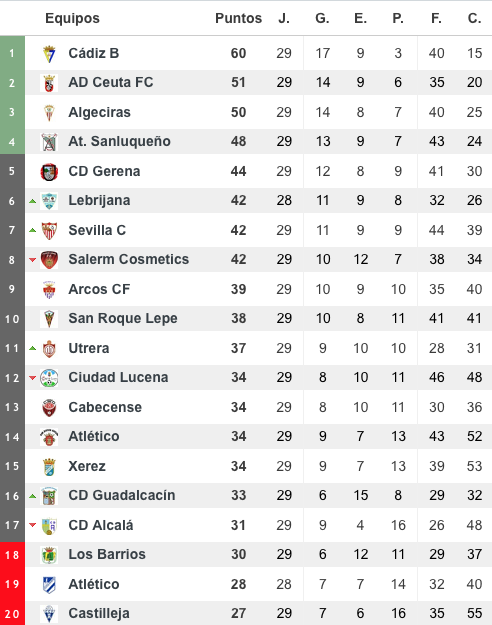Select the CD Gerena crest

point(49,171)
